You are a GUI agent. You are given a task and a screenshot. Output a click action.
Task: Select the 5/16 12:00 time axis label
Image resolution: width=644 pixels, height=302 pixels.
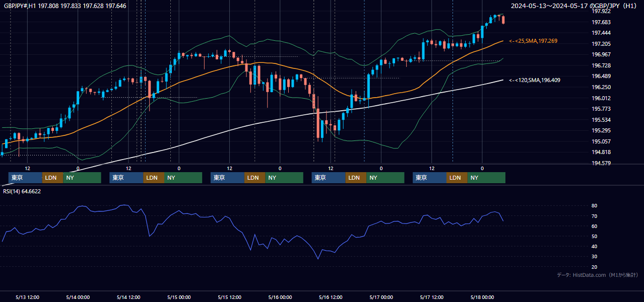click(x=331, y=297)
